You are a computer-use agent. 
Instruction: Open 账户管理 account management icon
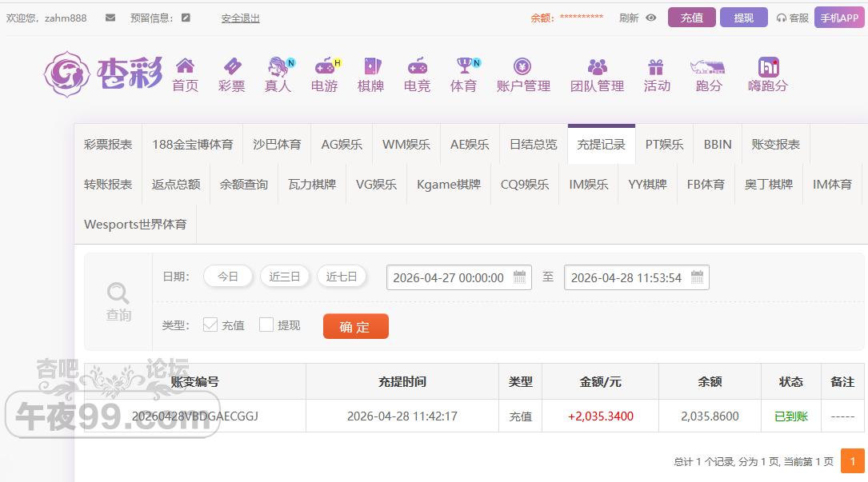point(522,67)
